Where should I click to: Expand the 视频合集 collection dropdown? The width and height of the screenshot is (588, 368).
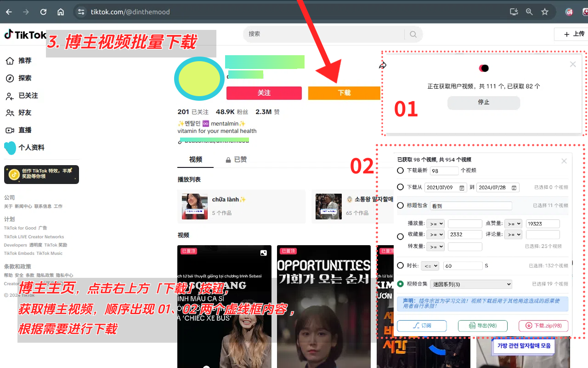coord(471,284)
